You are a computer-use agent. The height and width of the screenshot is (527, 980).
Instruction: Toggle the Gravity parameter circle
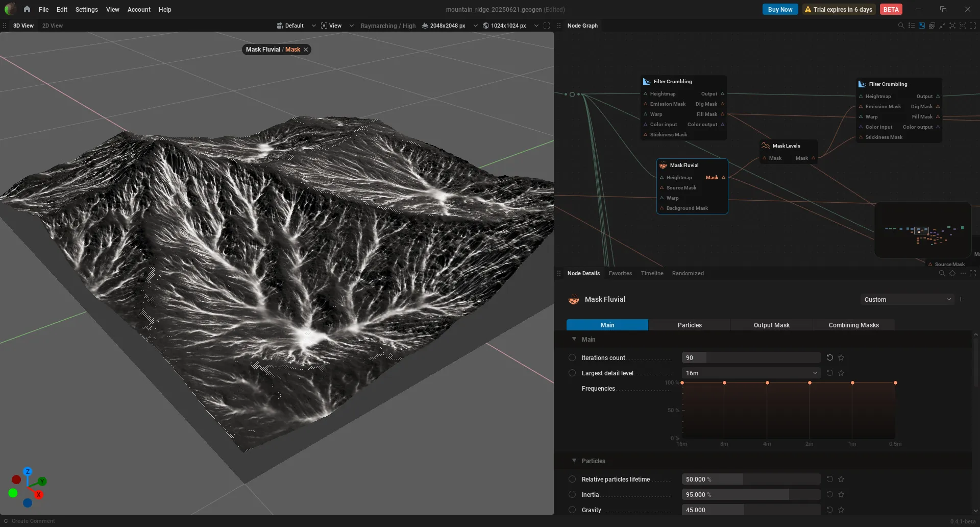point(572,510)
